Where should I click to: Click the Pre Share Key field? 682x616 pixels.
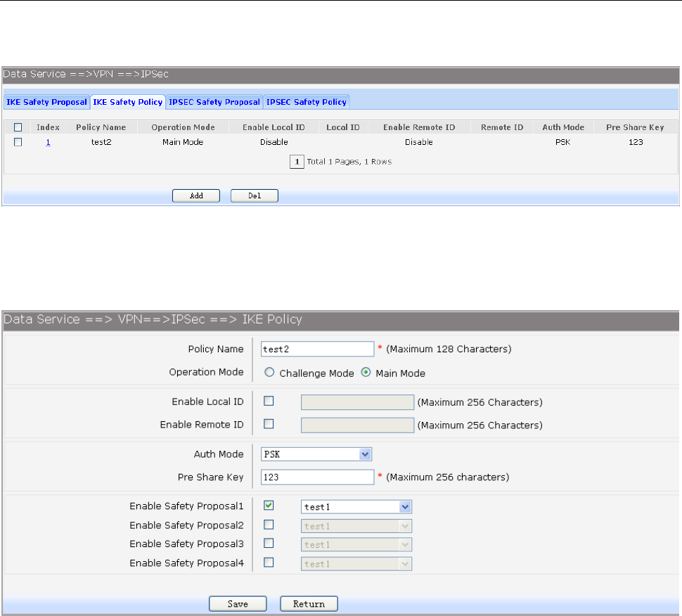click(x=316, y=477)
